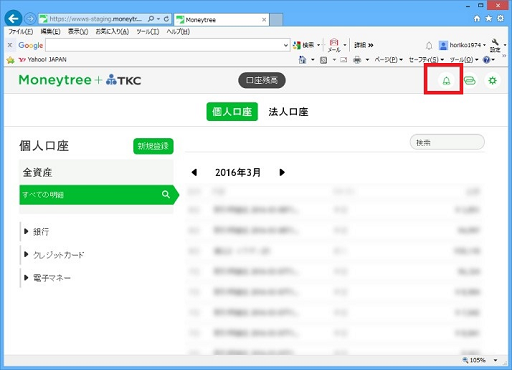
Task: Open 表示(V) menu
Action: tap(78, 32)
